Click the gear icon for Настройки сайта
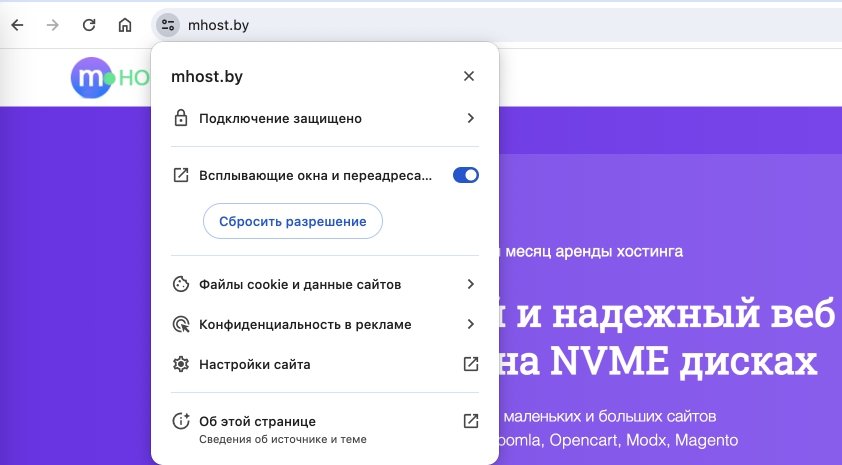Screen dimensions: 842x465 click(x=181, y=364)
